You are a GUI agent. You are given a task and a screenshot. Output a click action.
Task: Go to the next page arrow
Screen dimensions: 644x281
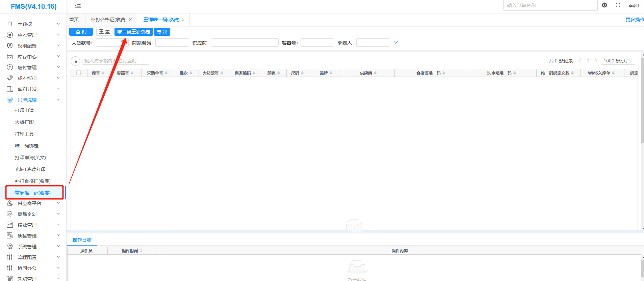(596, 61)
